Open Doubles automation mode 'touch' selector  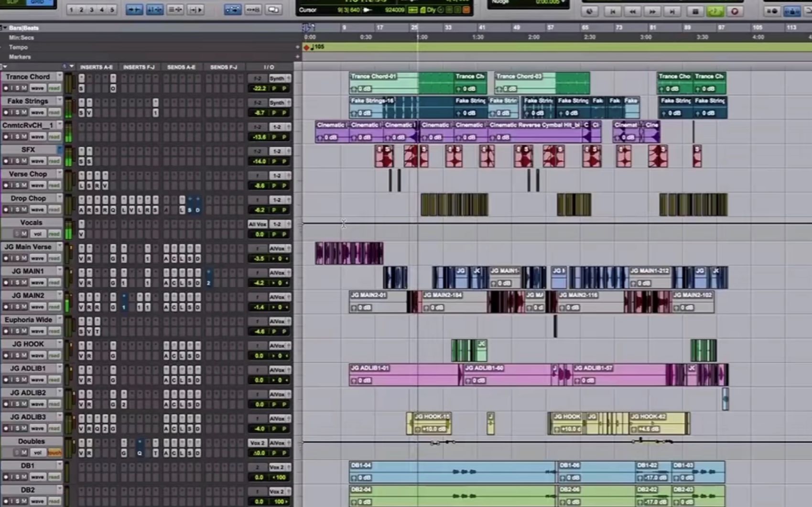coord(54,453)
